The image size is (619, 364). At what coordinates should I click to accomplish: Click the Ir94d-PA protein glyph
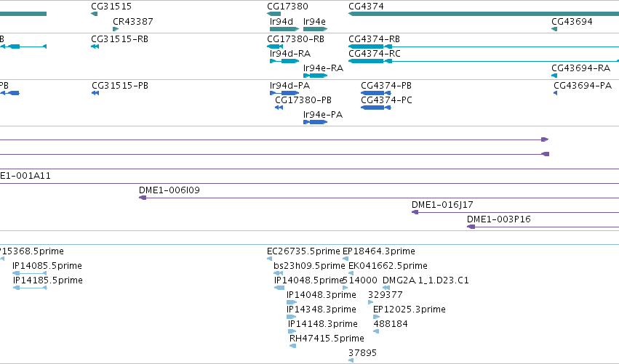coord(284,93)
